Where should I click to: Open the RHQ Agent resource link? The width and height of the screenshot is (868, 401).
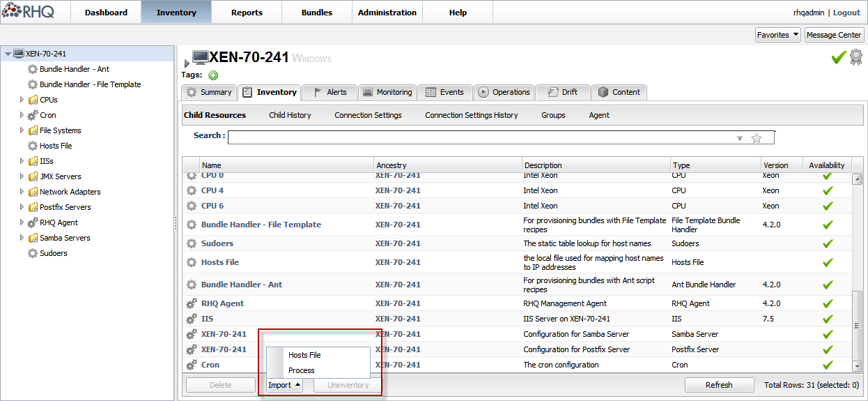222,303
